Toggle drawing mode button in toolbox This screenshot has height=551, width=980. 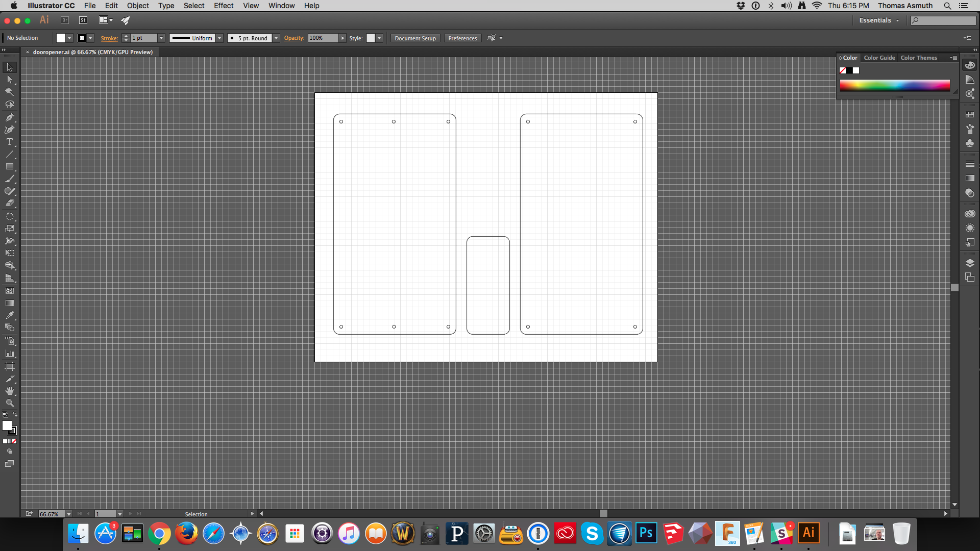pos(10,452)
